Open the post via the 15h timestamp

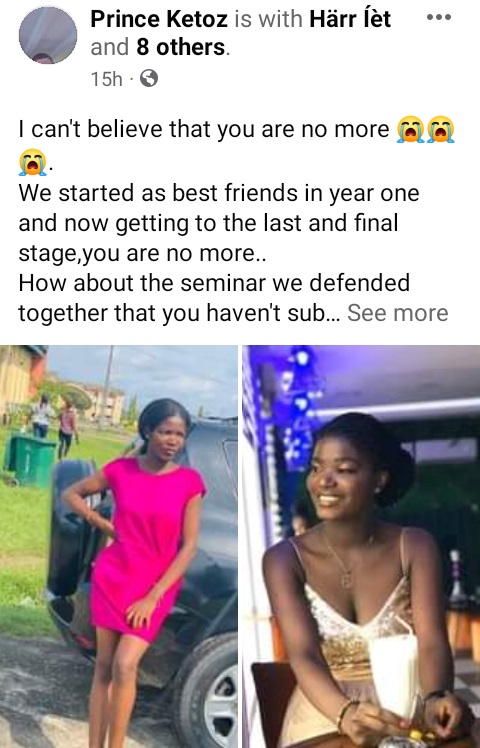106,78
